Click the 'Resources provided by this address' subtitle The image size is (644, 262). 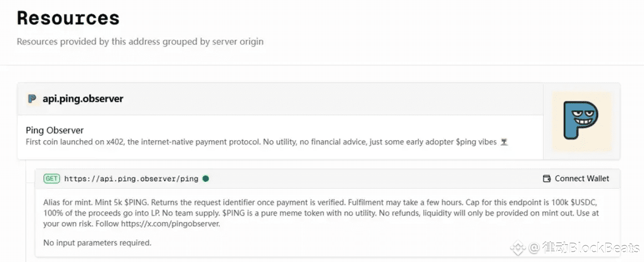(x=140, y=42)
